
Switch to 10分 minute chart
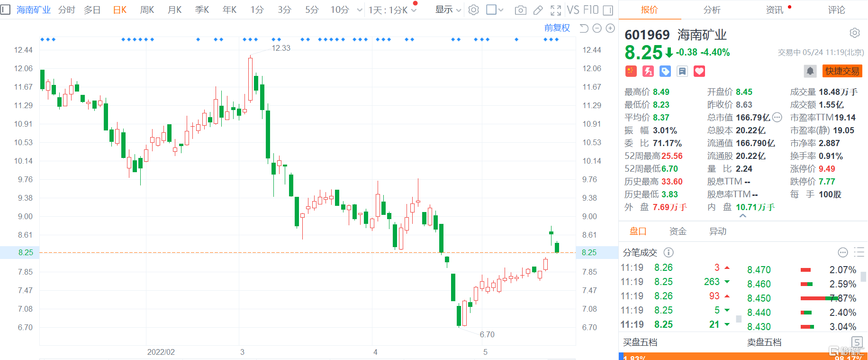340,10
